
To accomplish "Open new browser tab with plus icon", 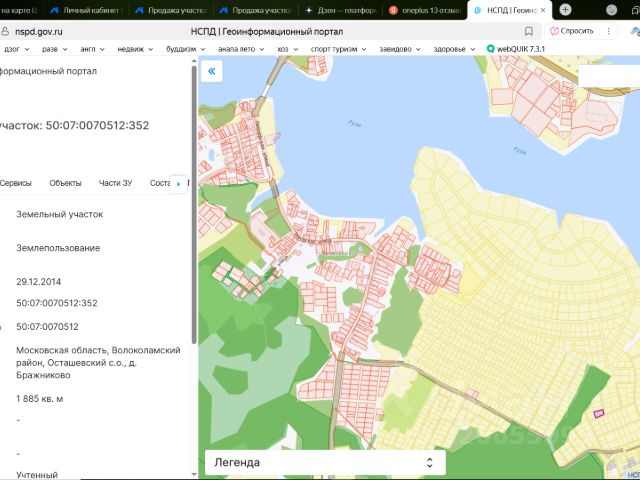I will pos(565,10).
